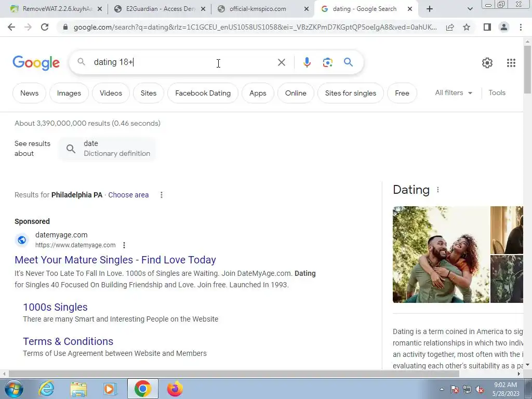Image resolution: width=532 pixels, height=399 pixels.
Task: Open Firefox from the taskbar
Action: pos(175,389)
